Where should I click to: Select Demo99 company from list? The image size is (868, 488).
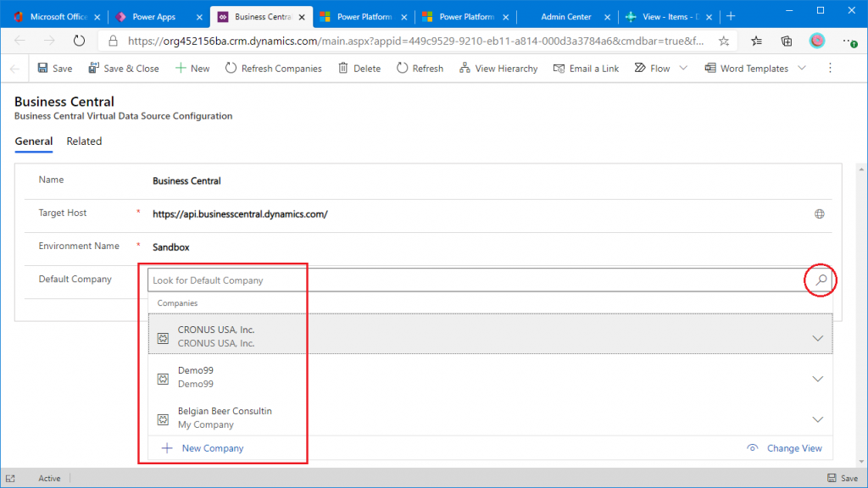[x=490, y=376]
